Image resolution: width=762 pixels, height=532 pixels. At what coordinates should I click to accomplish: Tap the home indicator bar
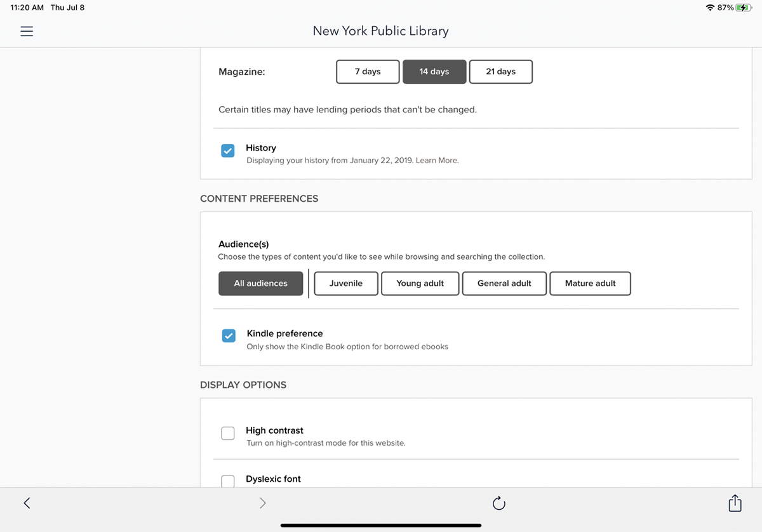click(x=381, y=525)
